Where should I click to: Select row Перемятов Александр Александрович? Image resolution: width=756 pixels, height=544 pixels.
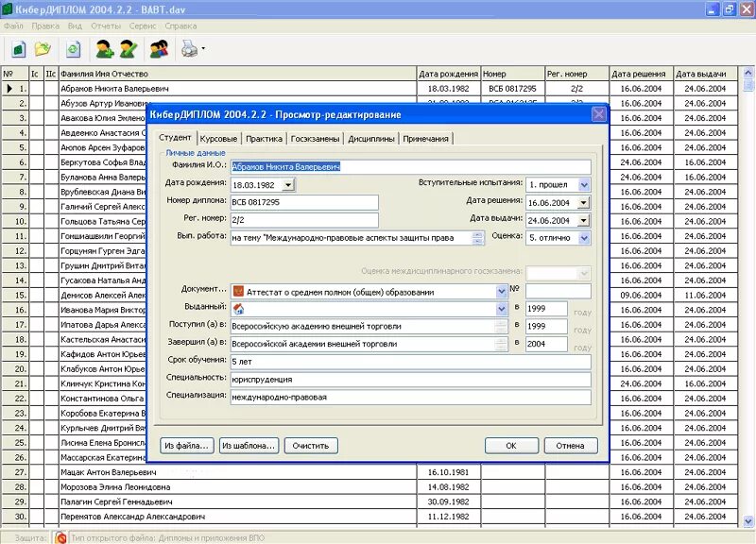(x=369, y=517)
